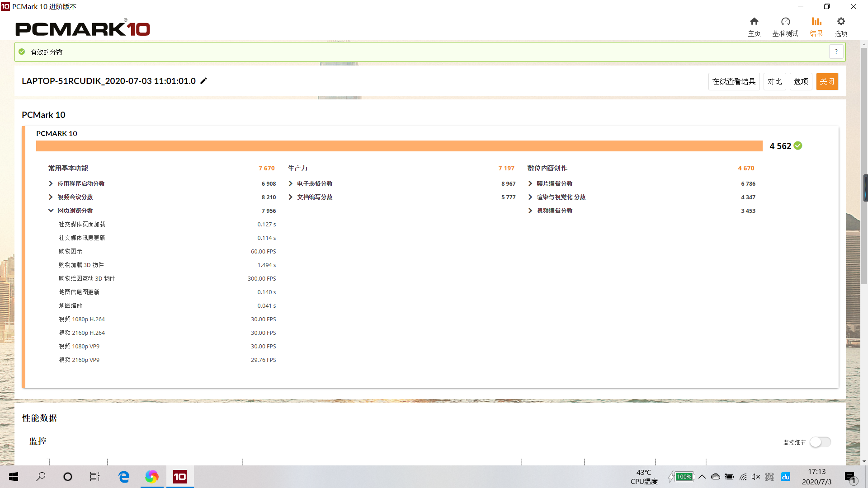868x488 pixels.
Task: Click the 视频 1080p VP9 row
Action: 167,346
